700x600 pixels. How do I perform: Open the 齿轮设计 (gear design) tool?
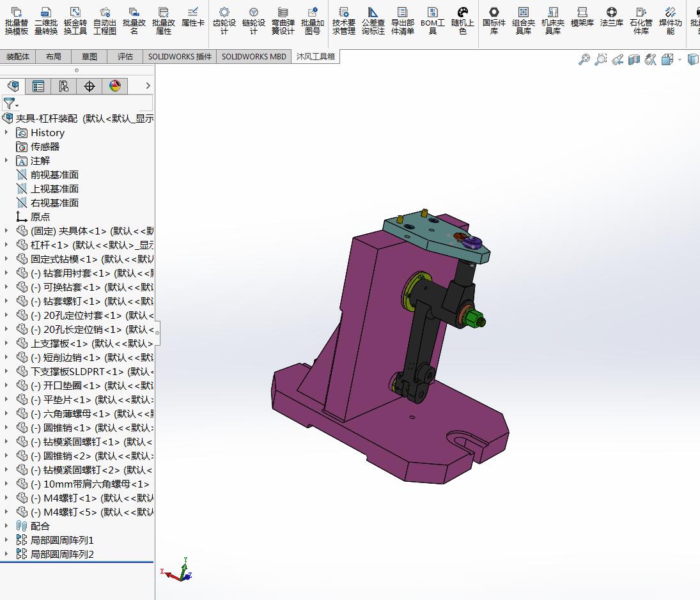(x=224, y=19)
